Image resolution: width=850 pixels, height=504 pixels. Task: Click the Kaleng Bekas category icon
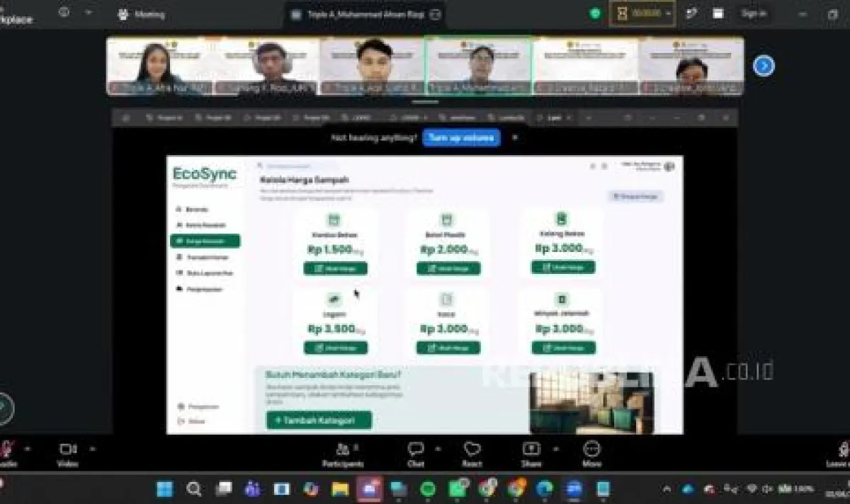coord(562,219)
